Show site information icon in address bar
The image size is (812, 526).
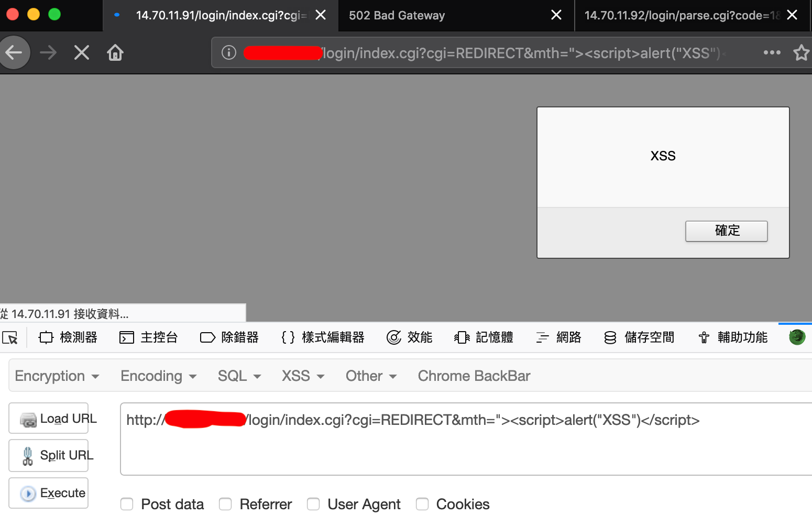229,52
